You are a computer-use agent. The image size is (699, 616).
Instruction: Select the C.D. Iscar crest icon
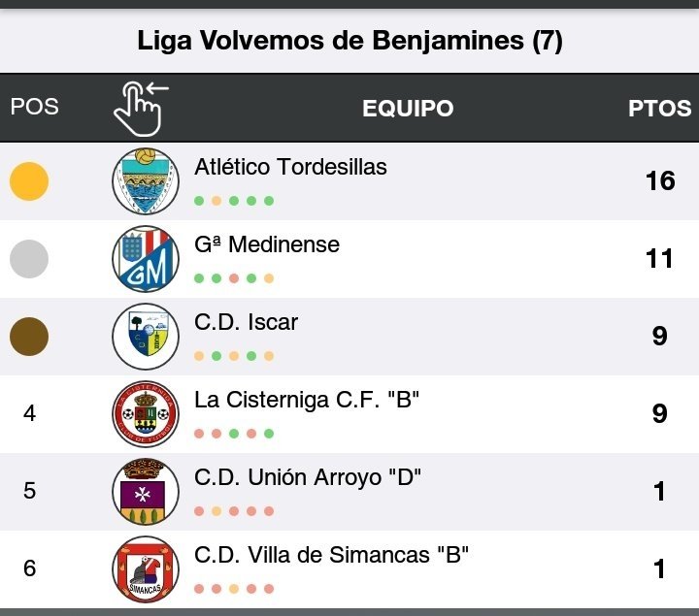pos(146,336)
